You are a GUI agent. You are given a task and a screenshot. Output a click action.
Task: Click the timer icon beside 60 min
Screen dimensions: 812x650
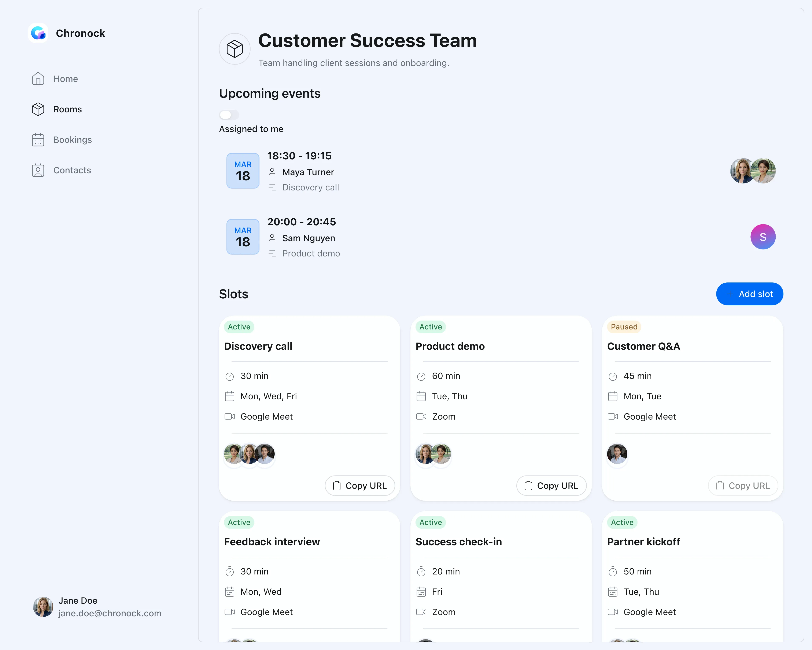click(x=421, y=376)
